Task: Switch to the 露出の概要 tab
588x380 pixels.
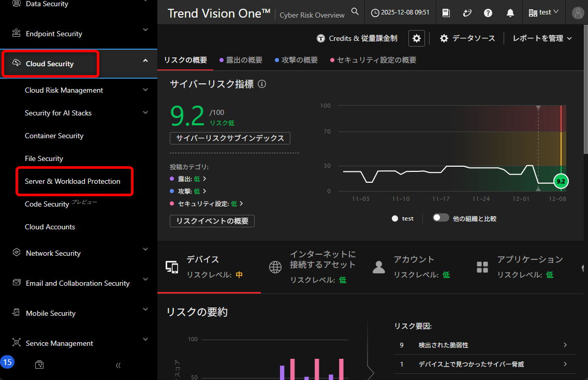Action: (x=241, y=60)
